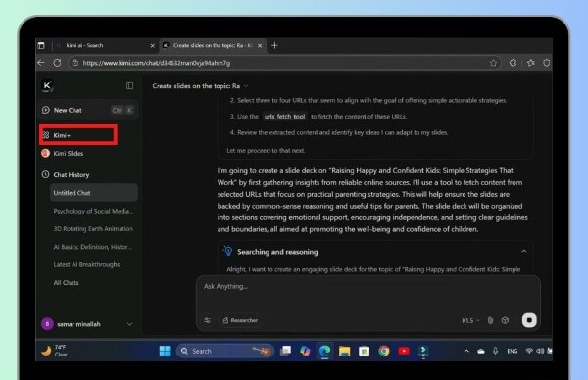Add this page to favorites star
588x380 pixels.
(493, 63)
